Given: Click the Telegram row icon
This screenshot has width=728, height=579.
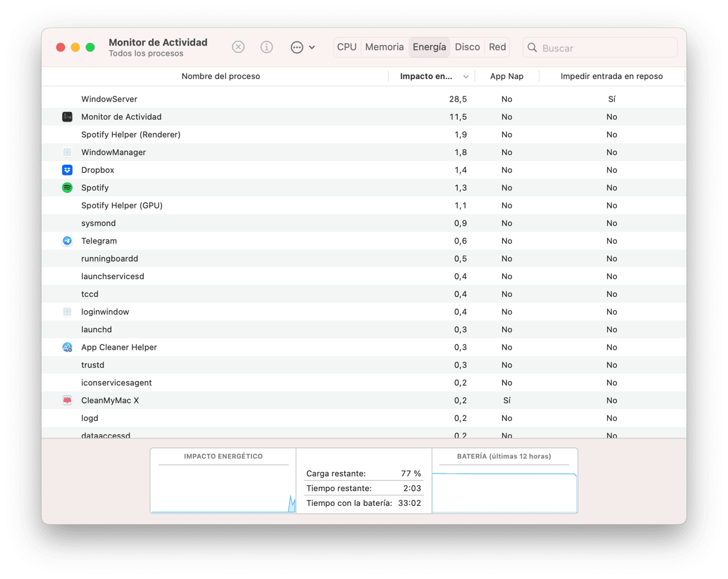Looking at the screenshot, I should pos(67,241).
